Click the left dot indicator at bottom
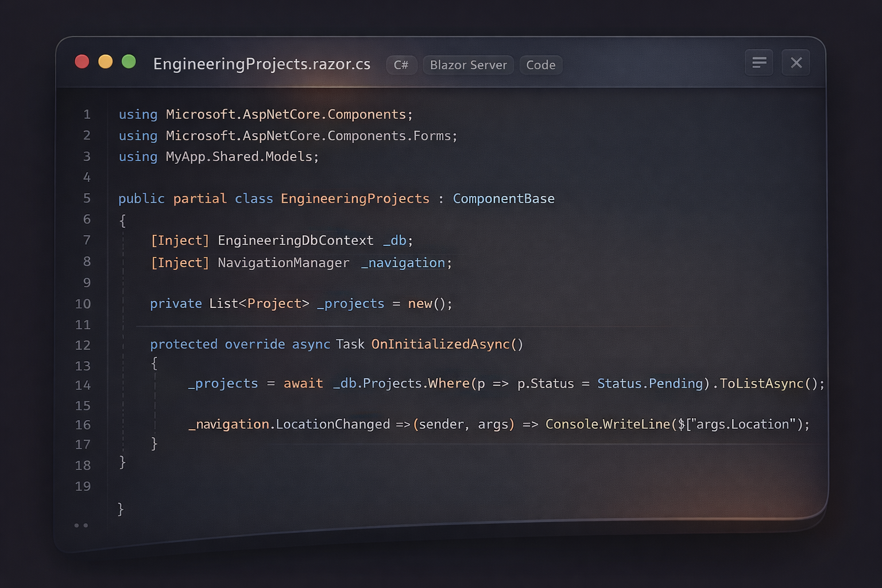The image size is (882, 588). (76, 525)
